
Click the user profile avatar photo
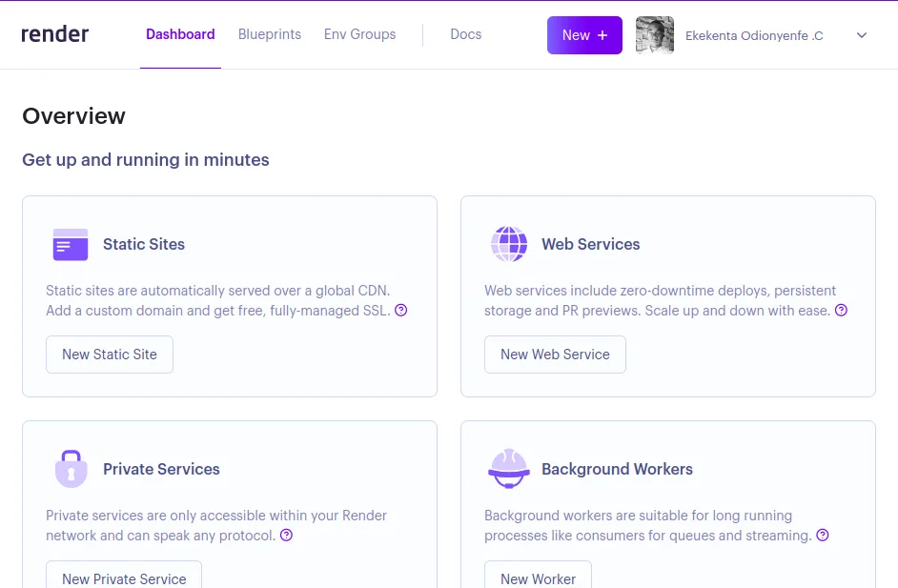tap(655, 35)
